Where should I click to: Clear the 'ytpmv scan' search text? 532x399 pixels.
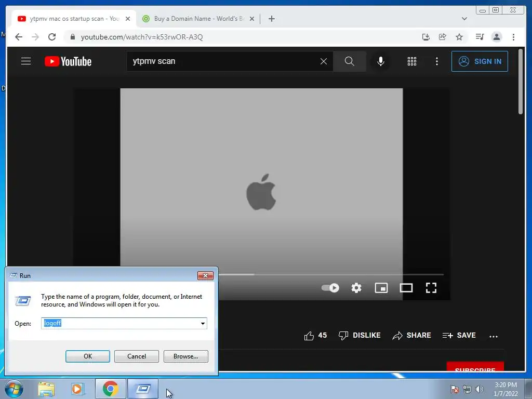click(x=324, y=61)
